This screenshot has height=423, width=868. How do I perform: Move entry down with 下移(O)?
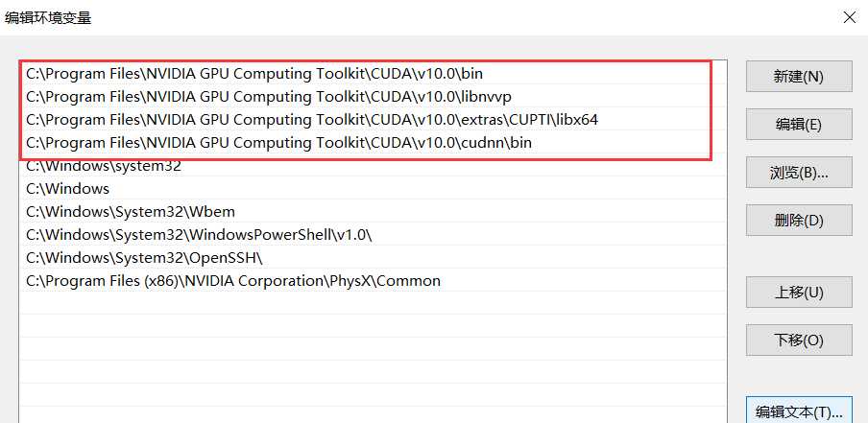[x=799, y=340]
